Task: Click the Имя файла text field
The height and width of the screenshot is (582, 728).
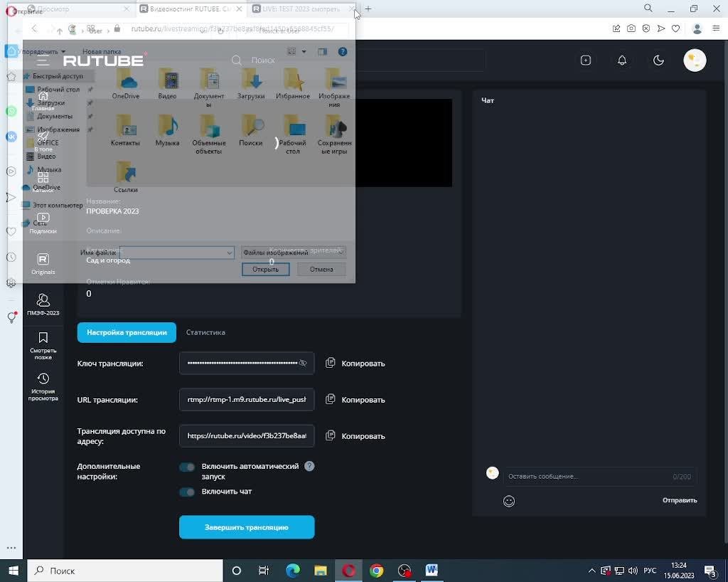Action: (177, 253)
